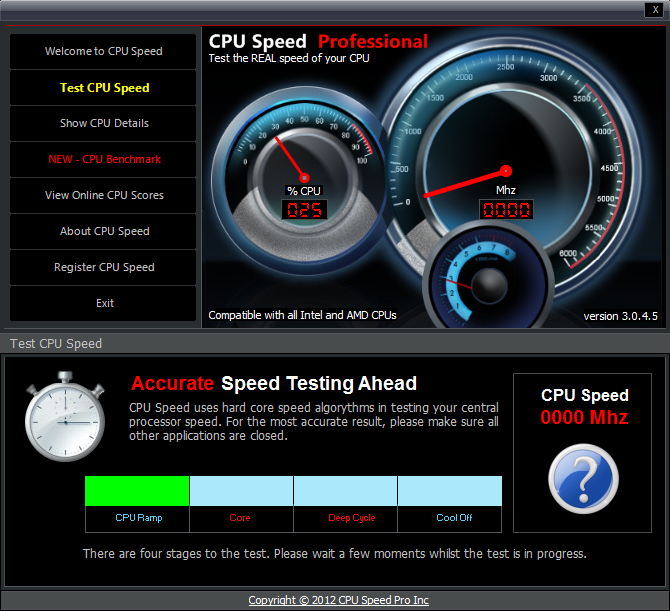Click the four stages notice text
Image resolution: width=670 pixels, height=611 pixels.
(x=335, y=554)
